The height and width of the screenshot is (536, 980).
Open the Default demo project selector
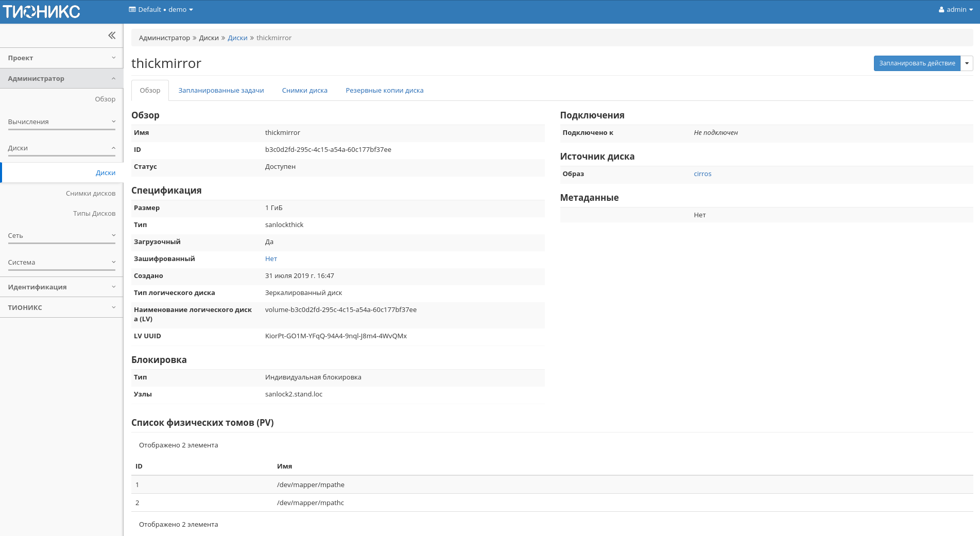161,10
